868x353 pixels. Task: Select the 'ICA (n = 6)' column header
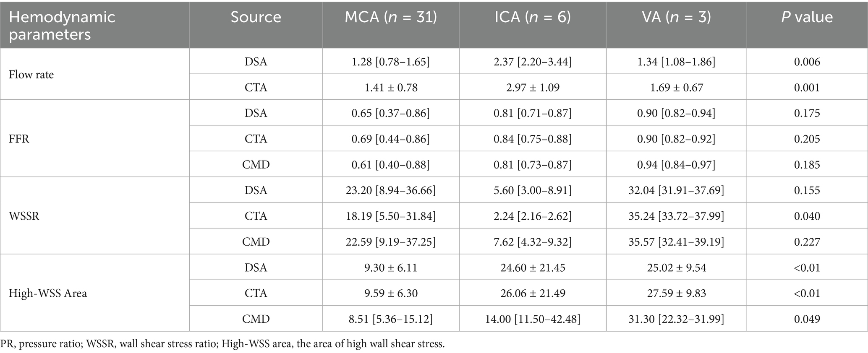532,17
